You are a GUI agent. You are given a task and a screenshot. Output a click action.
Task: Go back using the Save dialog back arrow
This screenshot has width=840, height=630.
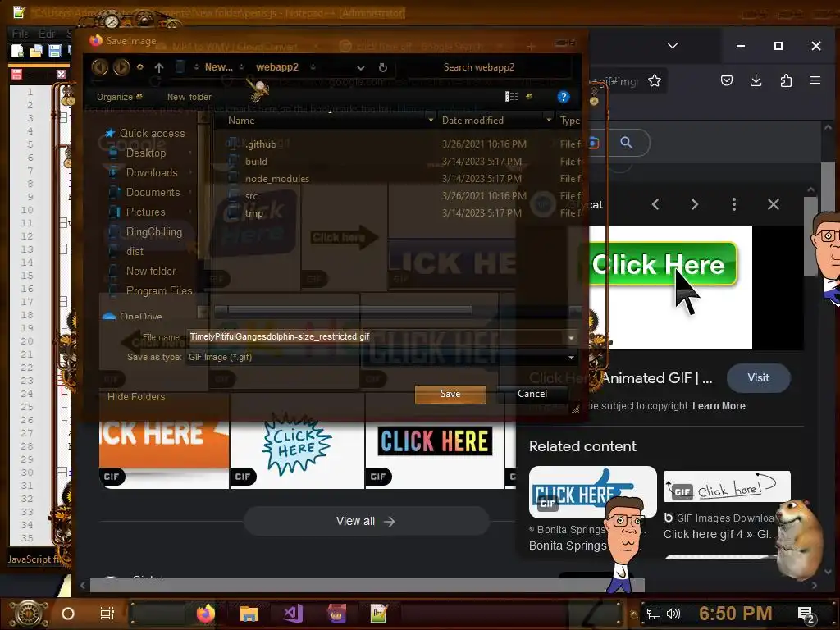pyautogui.click(x=99, y=67)
